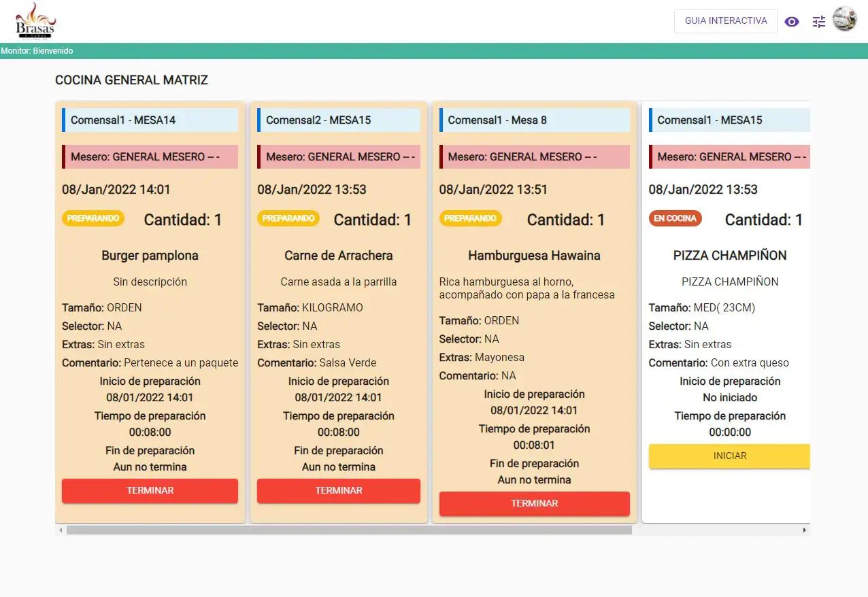Click the scrollbar's right arrow
The image size is (868, 597).
tap(805, 530)
